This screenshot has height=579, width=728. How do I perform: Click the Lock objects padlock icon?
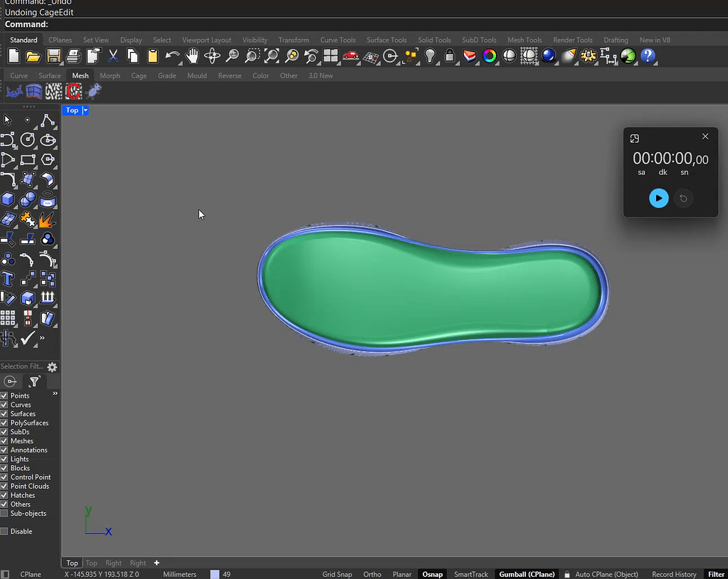(x=450, y=56)
